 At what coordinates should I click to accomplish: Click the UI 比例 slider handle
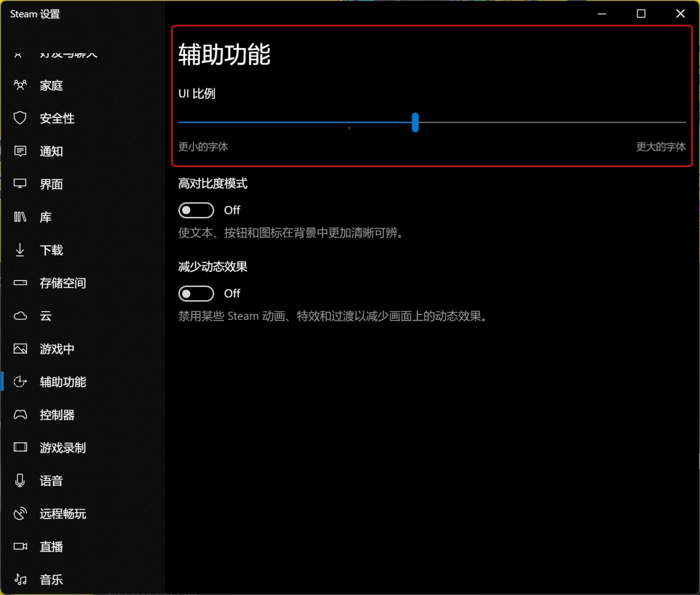[x=415, y=122]
